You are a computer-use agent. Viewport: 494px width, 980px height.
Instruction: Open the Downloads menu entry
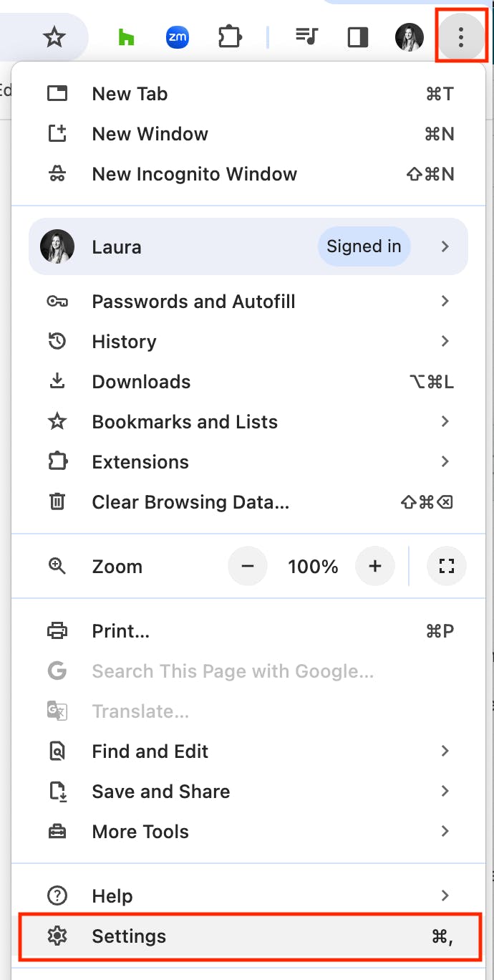[248, 382]
